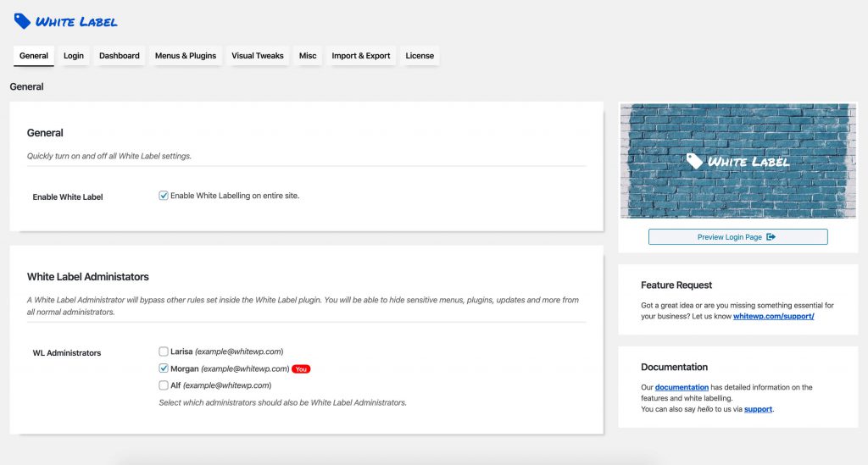The height and width of the screenshot is (465, 868).
Task: Switch to Import & Export tab
Action: click(x=361, y=56)
